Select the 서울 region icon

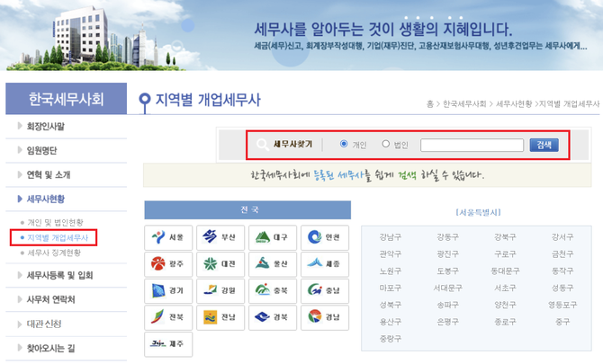point(167,238)
